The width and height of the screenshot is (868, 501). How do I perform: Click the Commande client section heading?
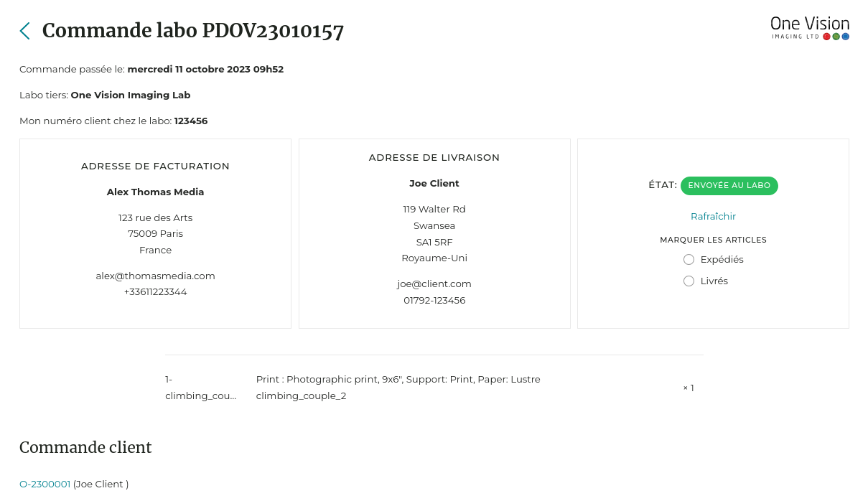pos(85,447)
